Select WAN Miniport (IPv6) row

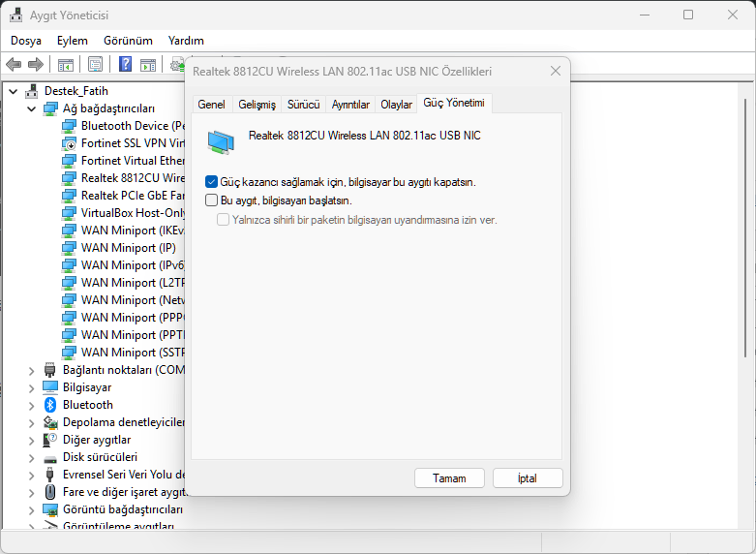click(x=123, y=265)
